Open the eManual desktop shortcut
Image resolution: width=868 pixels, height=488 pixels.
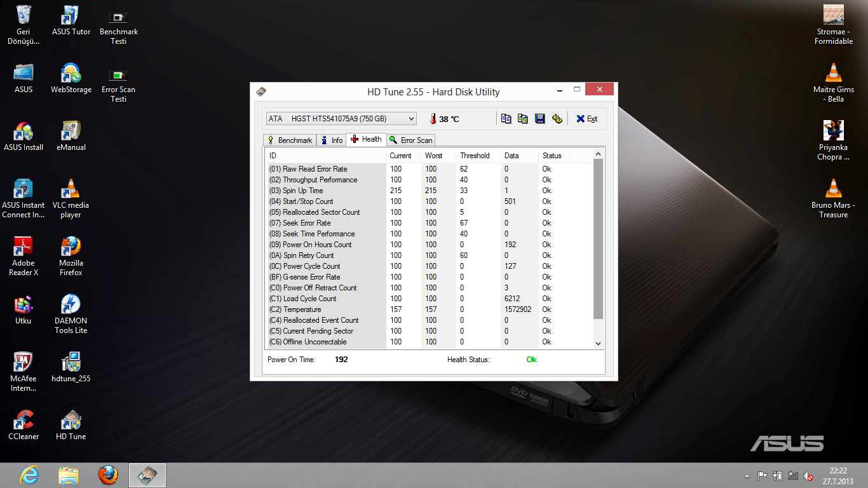(x=71, y=136)
